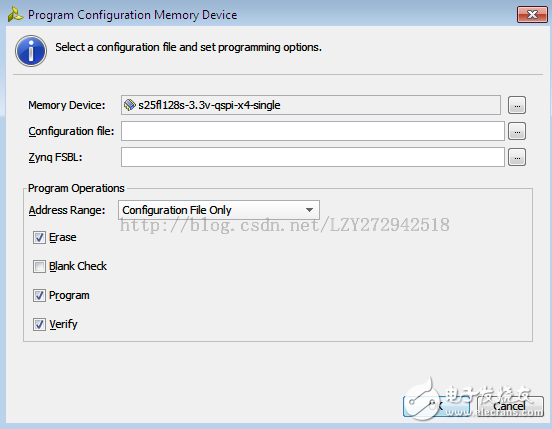
Task: Focus the Configuration file text field
Action: (313, 131)
